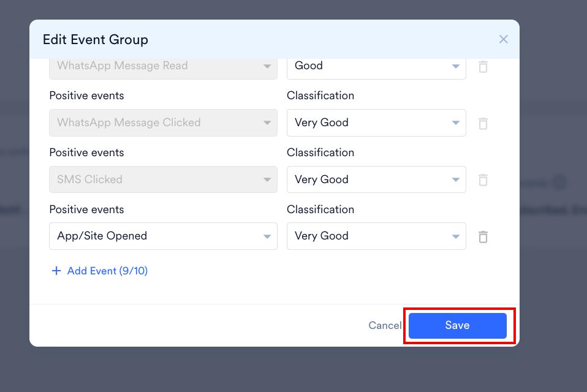Screen dimensions: 587x392
Task: Close the Edit Event Group dialog
Action: click(504, 39)
